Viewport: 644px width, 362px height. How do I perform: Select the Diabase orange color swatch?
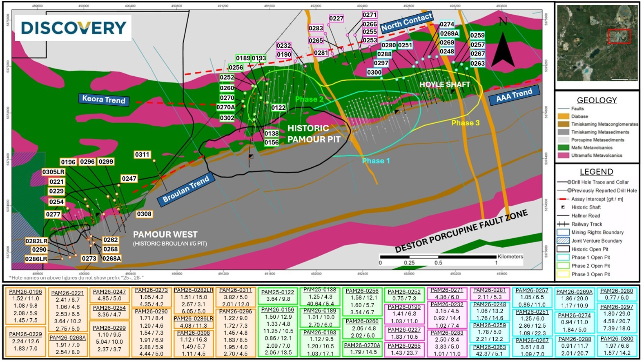tap(563, 116)
